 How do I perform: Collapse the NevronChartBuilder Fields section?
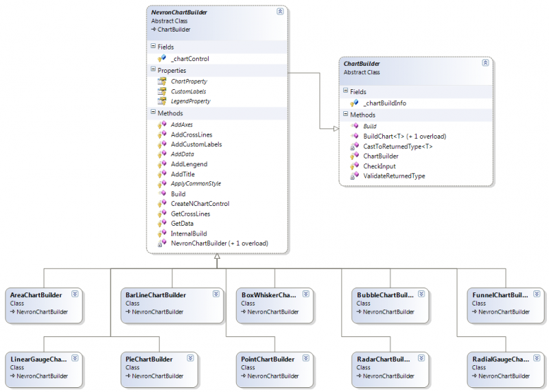pos(153,47)
